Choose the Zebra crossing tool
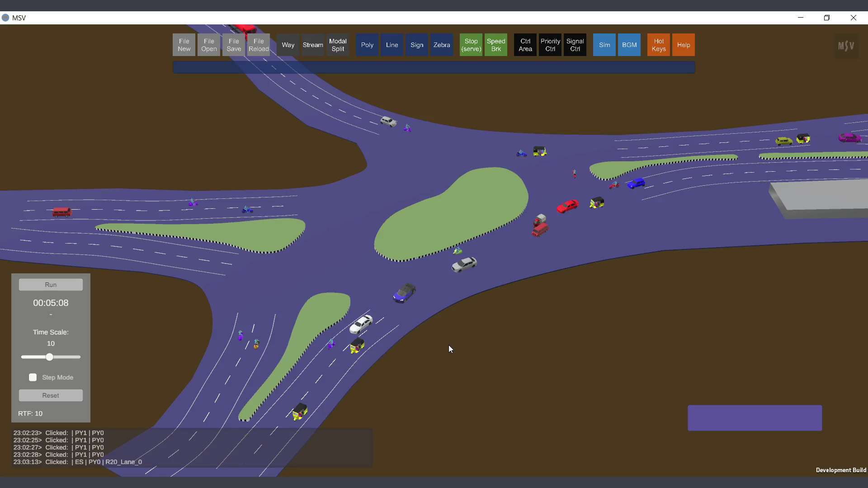The width and height of the screenshot is (868, 488). click(x=442, y=45)
